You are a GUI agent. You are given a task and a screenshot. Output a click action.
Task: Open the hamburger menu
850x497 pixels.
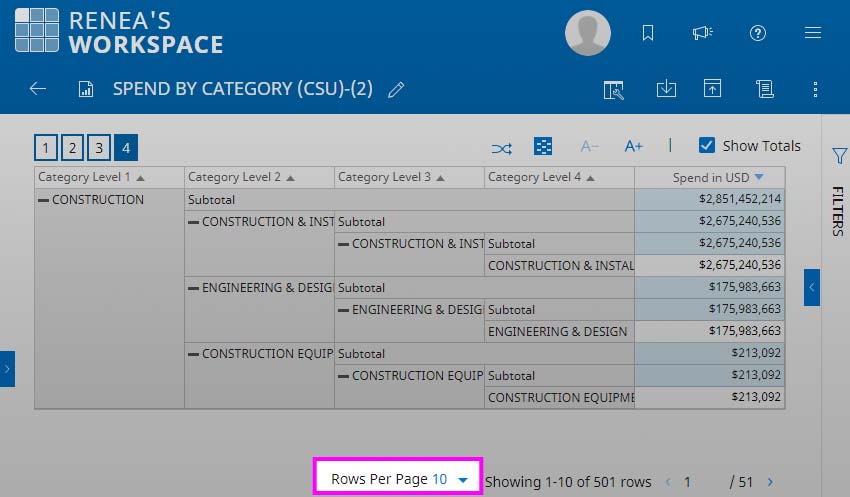813,33
